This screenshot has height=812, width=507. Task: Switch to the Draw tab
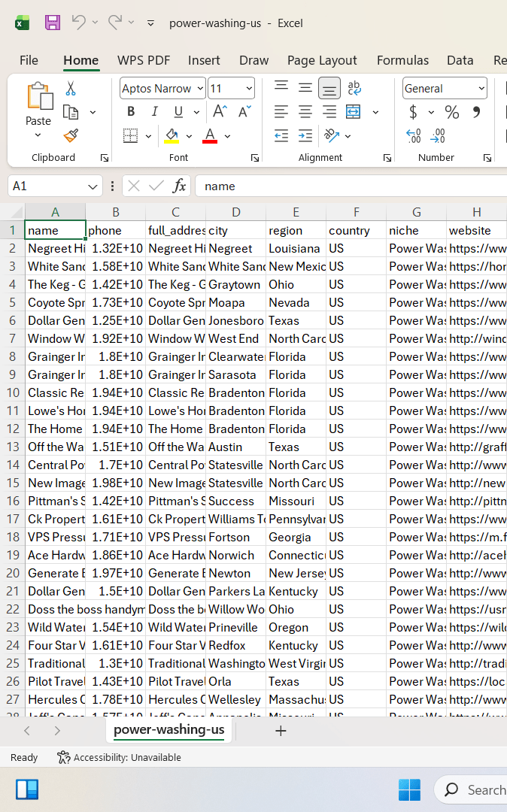coord(254,61)
